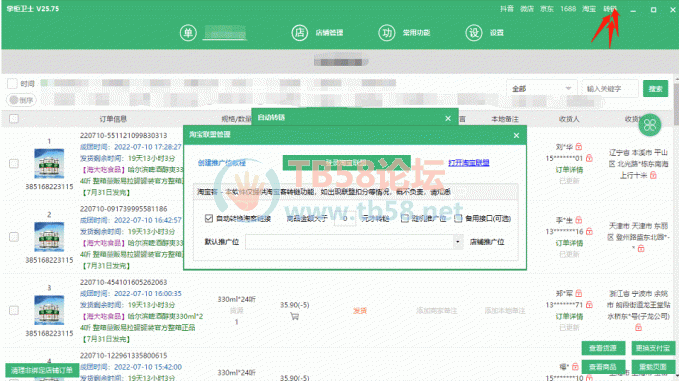Image resolution: width=679 pixels, height=381 pixels.
Task: Close the 淘宝联盟管理 dialog
Action: tap(516, 136)
